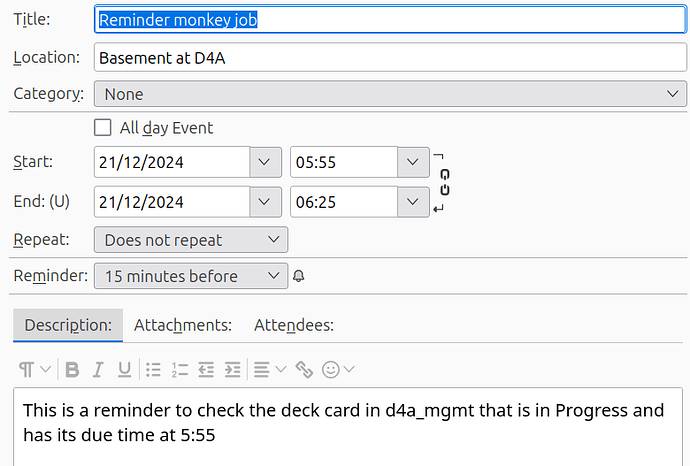This screenshot has width=690, height=466.
Task: Open the emoji smiley picker
Action: pyautogui.click(x=338, y=369)
